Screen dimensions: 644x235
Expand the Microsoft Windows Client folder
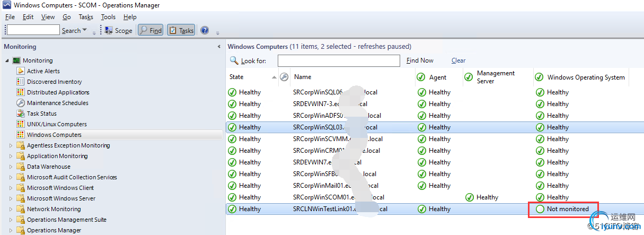(x=11, y=188)
